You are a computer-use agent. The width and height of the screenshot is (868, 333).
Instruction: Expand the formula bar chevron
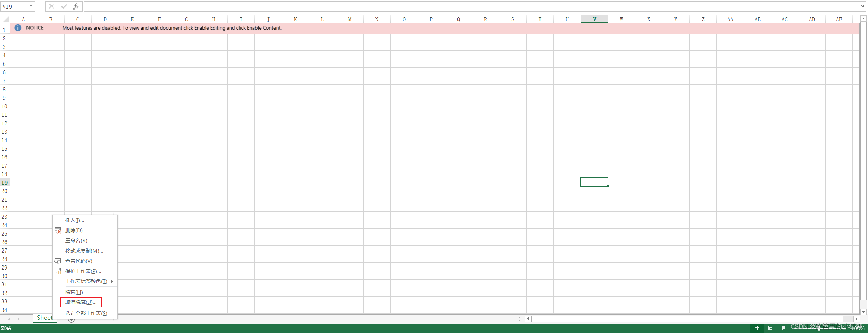[x=863, y=6]
